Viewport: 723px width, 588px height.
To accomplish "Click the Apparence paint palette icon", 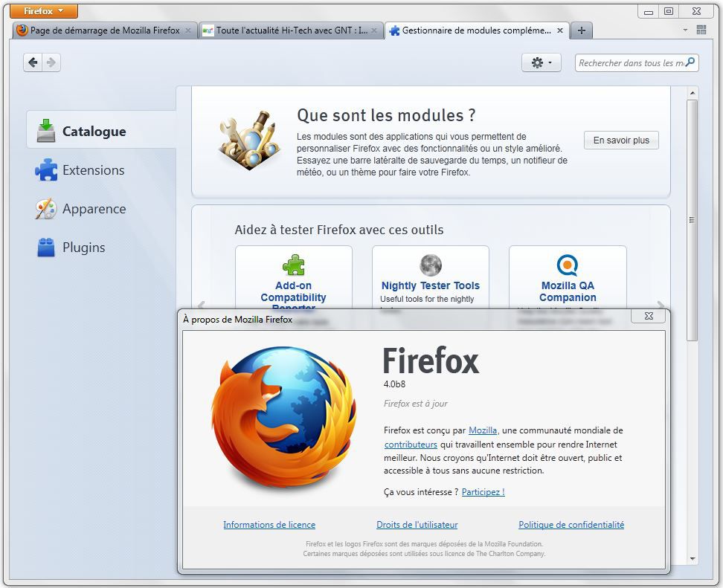I will click(x=46, y=209).
